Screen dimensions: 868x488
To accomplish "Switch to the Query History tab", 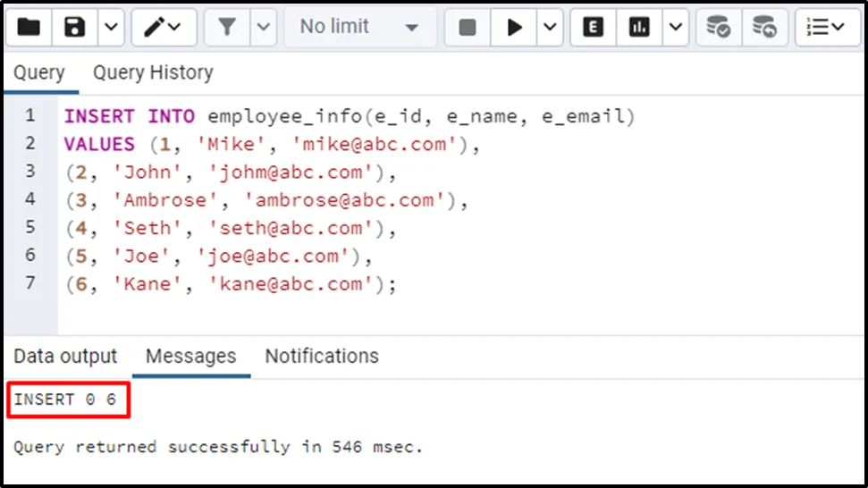I will click(153, 73).
